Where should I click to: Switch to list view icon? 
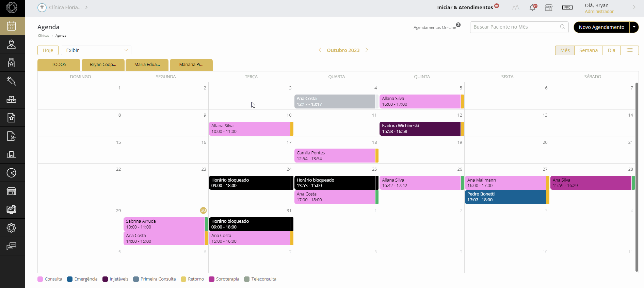(x=629, y=50)
